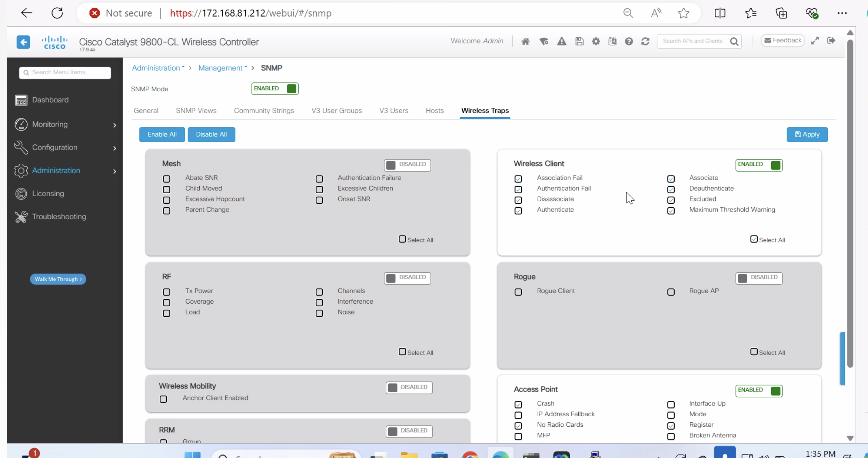868x458 pixels.
Task: Check the Rogue Client checkbox
Action: tap(518, 292)
